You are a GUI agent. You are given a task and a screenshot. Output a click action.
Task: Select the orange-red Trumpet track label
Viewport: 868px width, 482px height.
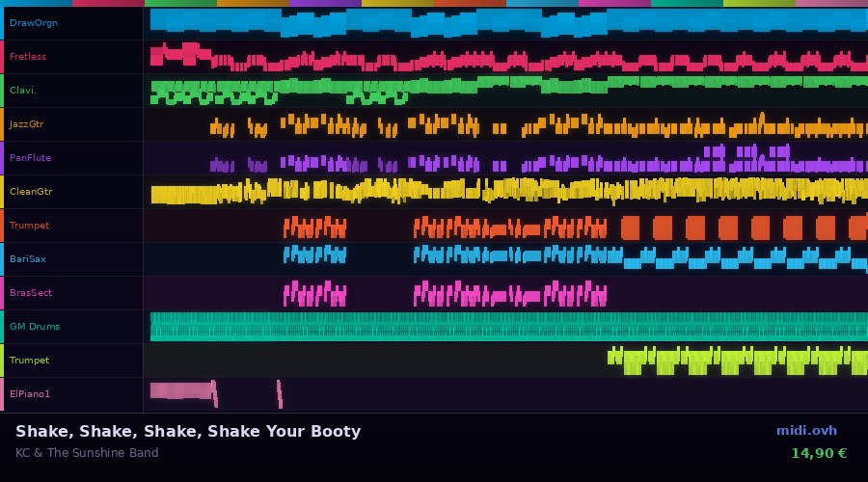pos(29,226)
